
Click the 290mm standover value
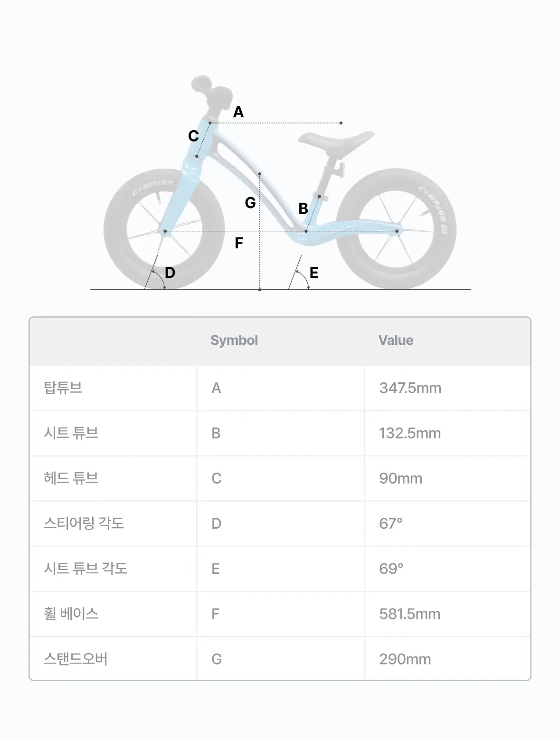[405, 659]
